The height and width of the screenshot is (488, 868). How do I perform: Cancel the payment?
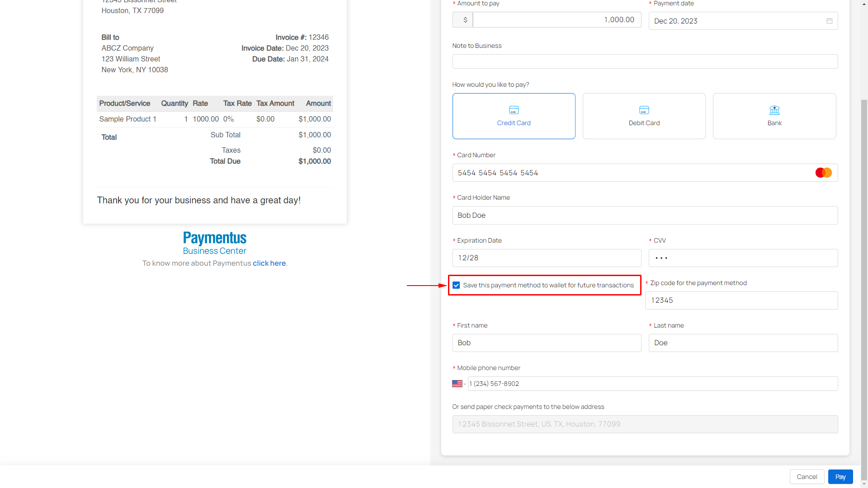(807, 477)
